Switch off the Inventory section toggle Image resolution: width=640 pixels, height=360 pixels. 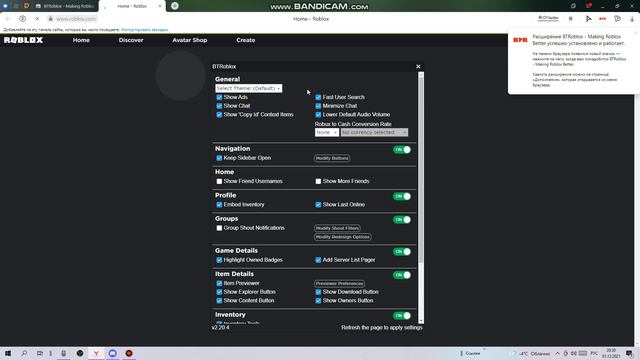pos(402,316)
